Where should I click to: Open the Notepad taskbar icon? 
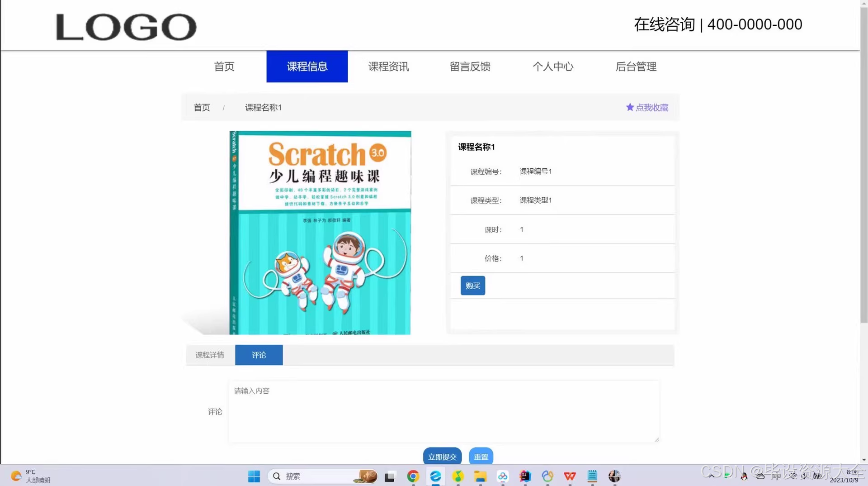[x=592, y=476]
